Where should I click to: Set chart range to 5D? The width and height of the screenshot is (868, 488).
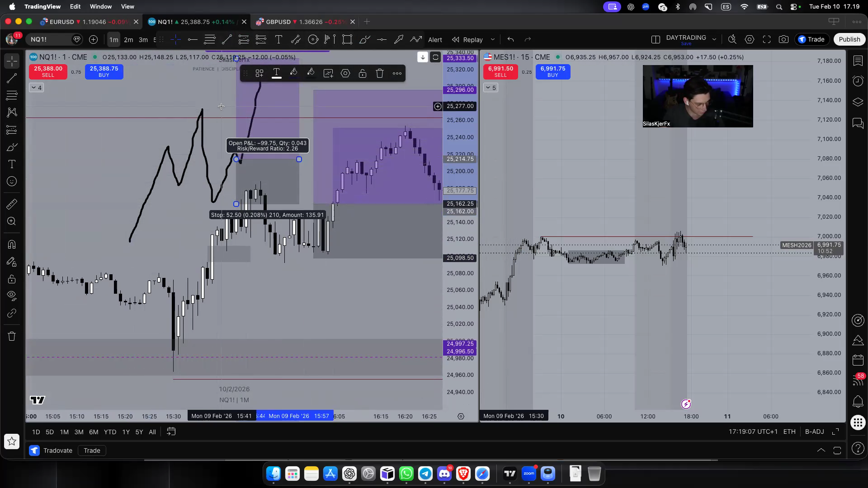(x=50, y=432)
